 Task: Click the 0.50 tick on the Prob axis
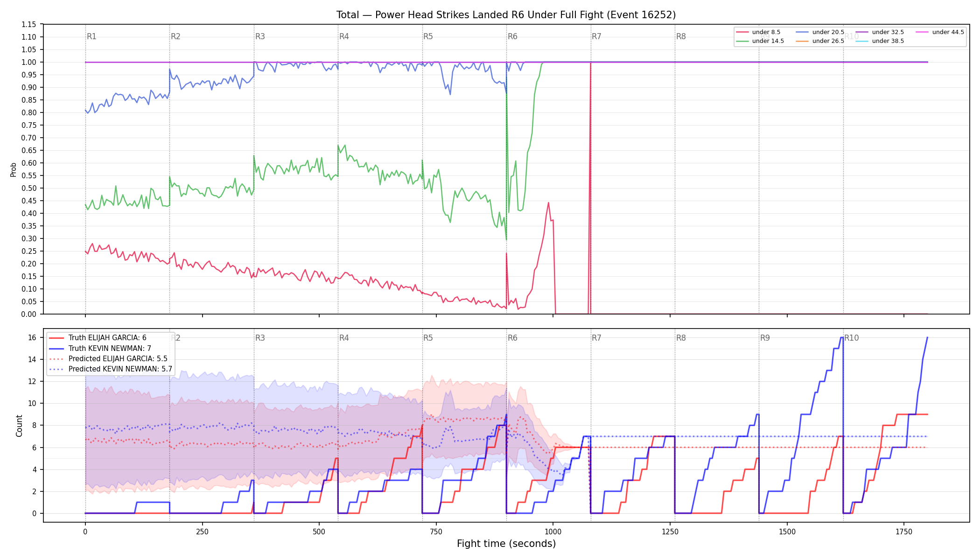click(x=29, y=188)
